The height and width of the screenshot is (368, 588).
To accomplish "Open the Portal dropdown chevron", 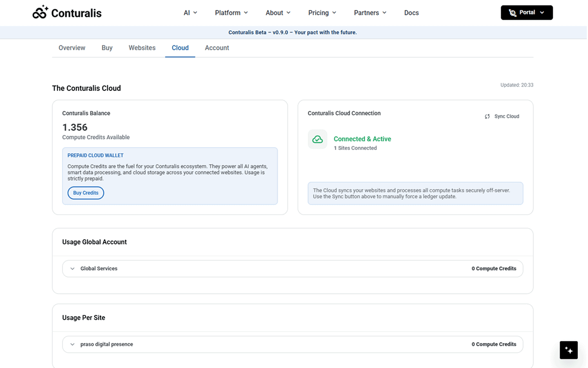I will click(x=542, y=13).
